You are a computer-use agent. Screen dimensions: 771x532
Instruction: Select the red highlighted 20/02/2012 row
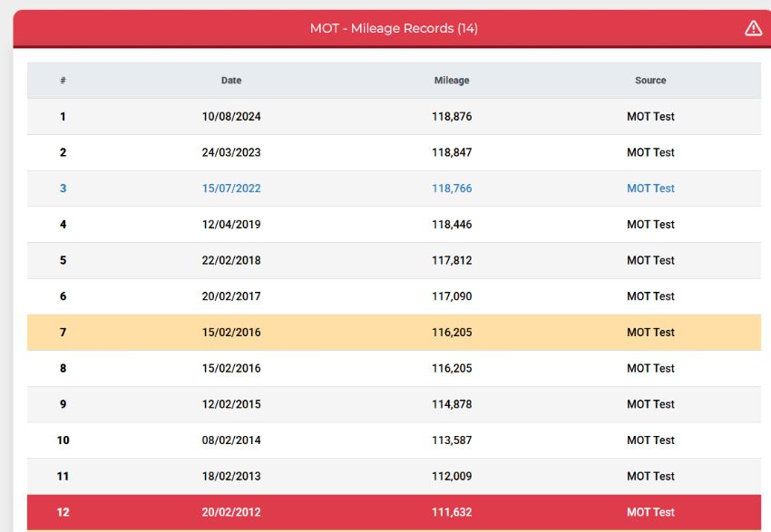394,512
